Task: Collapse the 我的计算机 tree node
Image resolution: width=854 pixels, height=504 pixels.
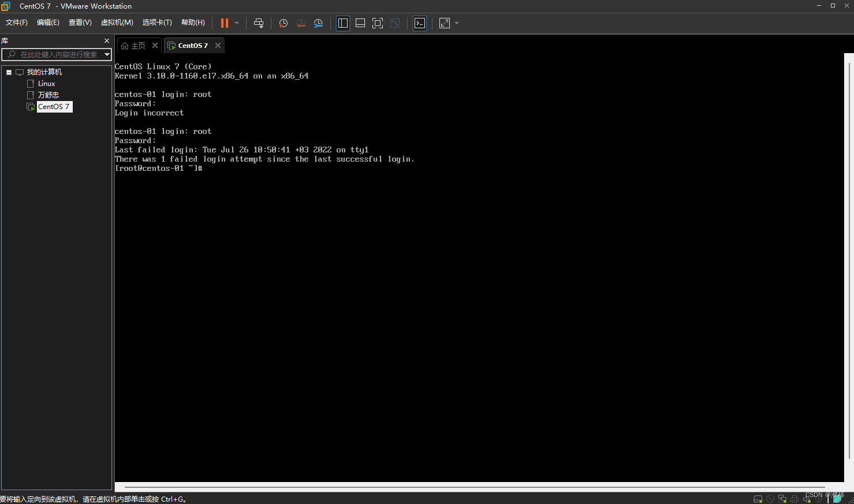Action: (x=9, y=72)
